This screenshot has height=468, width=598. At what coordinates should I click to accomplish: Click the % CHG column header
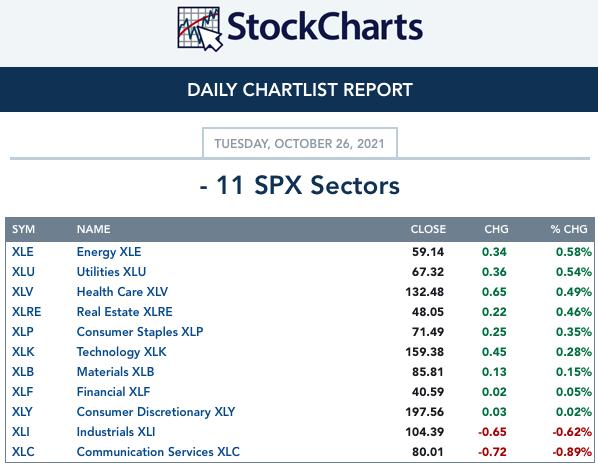[569, 229]
